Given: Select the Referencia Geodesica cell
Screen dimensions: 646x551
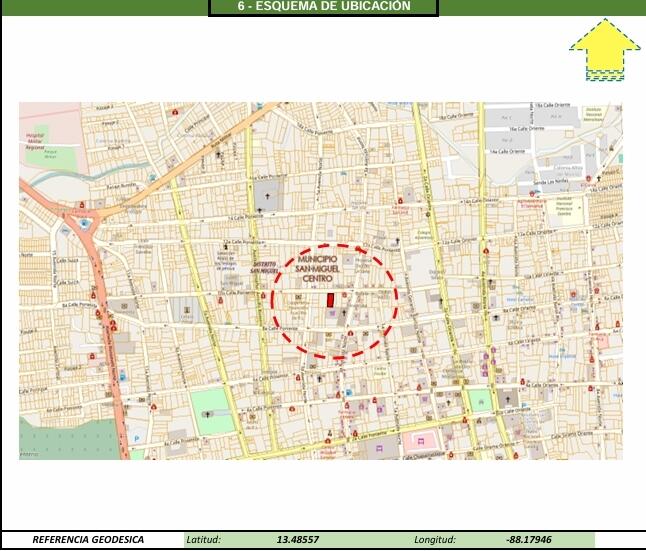Looking at the screenshot, I should (x=88, y=540).
